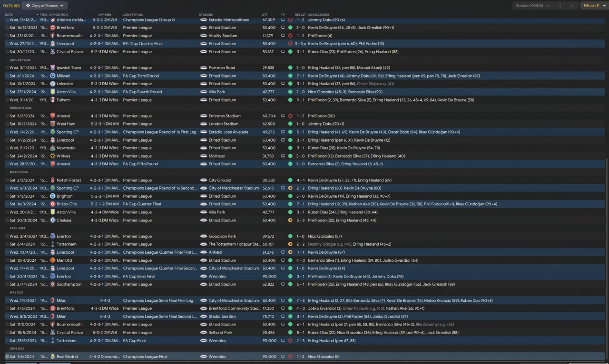Click the Man Utd club badge
The height and width of the screenshot is (364, 609).
coord(53,260)
